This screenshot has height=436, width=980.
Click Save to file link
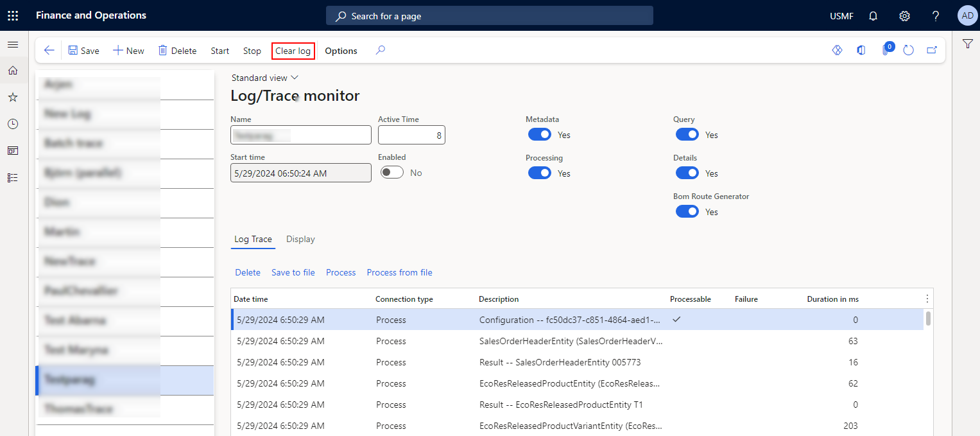(293, 273)
